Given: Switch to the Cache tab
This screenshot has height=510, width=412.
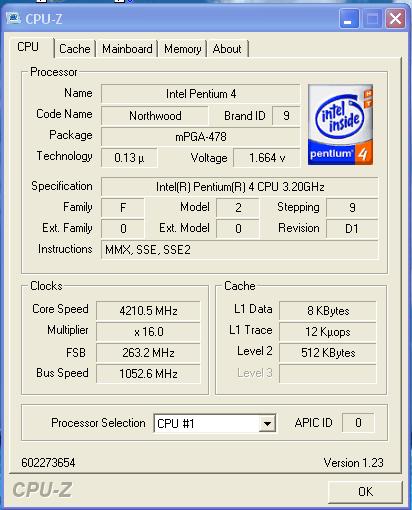Looking at the screenshot, I should [75, 49].
